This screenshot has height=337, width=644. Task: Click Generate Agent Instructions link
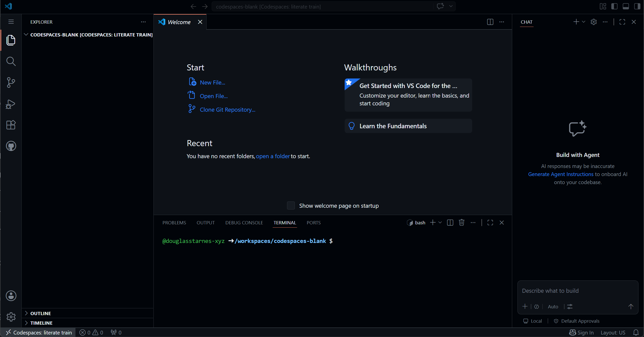point(561,174)
